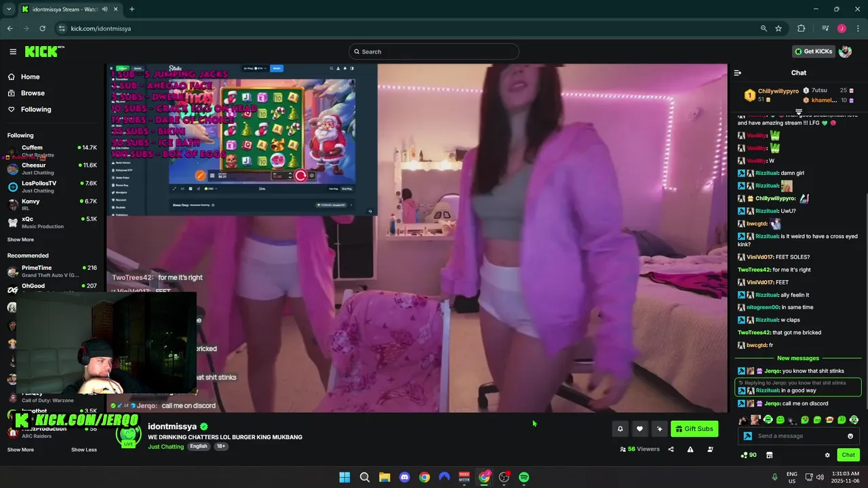868x488 pixels.
Task: Open Chrome zoom magnifier in address bar
Action: 764,28
